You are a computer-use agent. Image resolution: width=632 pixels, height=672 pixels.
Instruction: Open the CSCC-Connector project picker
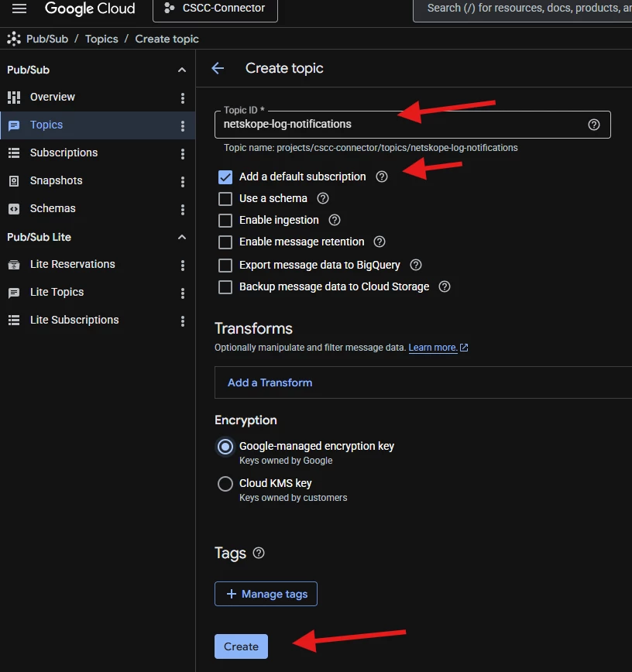click(x=215, y=9)
